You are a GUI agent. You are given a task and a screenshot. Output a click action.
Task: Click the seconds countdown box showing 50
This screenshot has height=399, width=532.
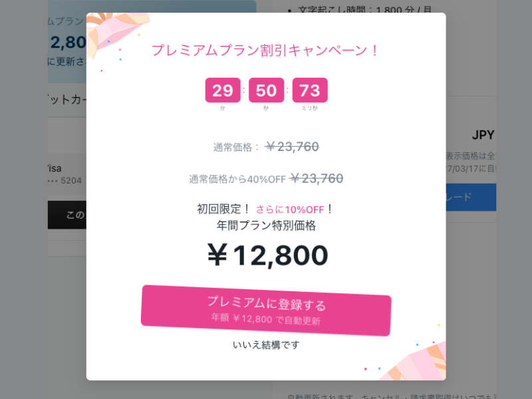266,90
